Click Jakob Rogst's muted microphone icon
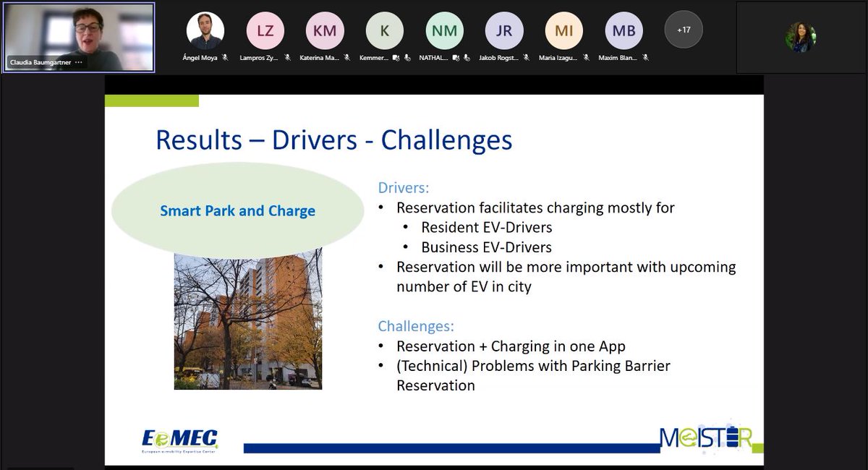Viewport: 868px width, 470px height. [x=527, y=56]
